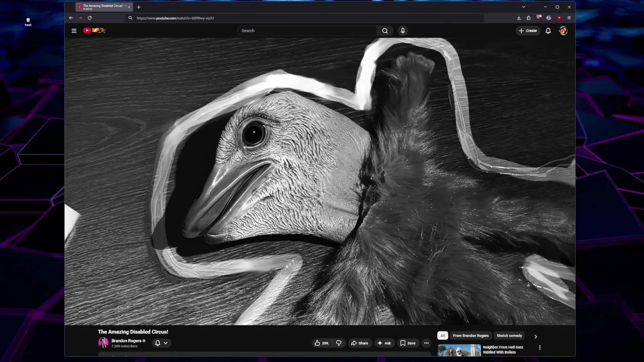Click the 7.26M subscribers text
Viewport: 644px width, 362px height.
(124, 346)
